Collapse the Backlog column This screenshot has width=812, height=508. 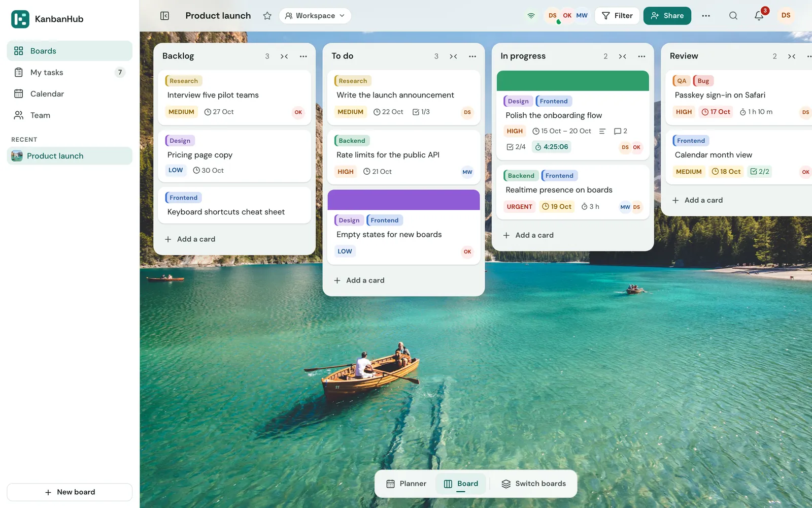point(284,56)
